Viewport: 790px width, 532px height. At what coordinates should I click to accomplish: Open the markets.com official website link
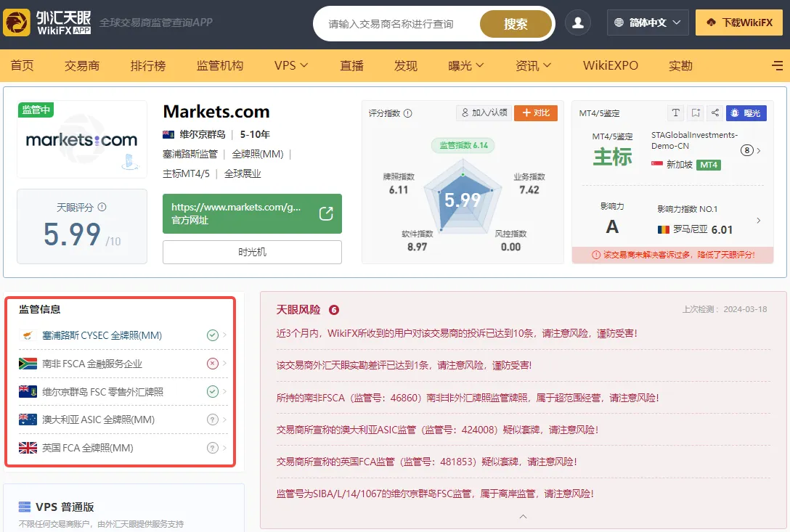pyautogui.click(x=252, y=213)
